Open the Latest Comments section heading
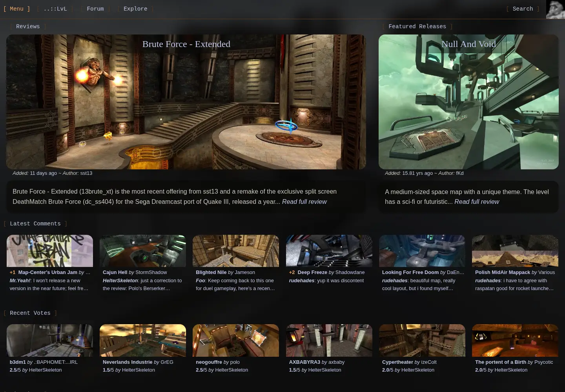 35,224
